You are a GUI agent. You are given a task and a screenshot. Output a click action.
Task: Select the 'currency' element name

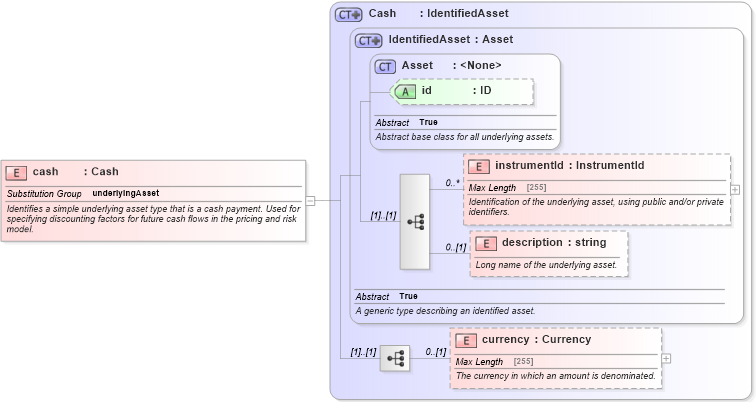(x=505, y=339)
